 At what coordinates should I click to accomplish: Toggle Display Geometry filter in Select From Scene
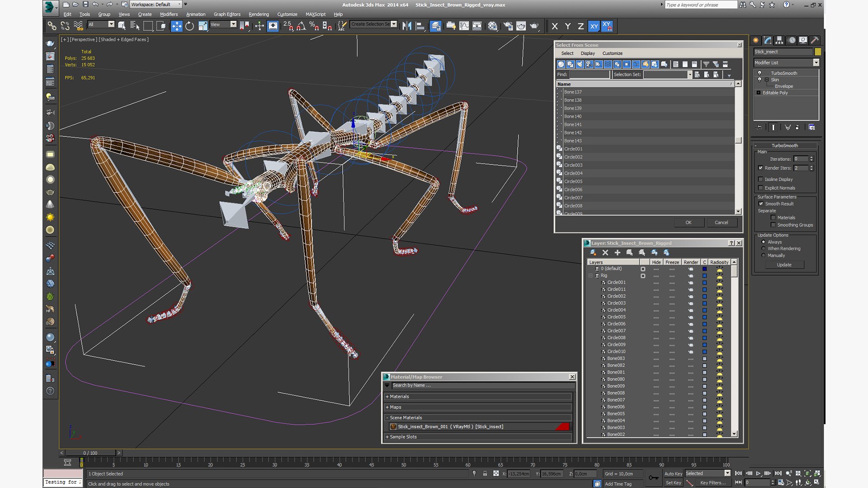tap(561, 64)
